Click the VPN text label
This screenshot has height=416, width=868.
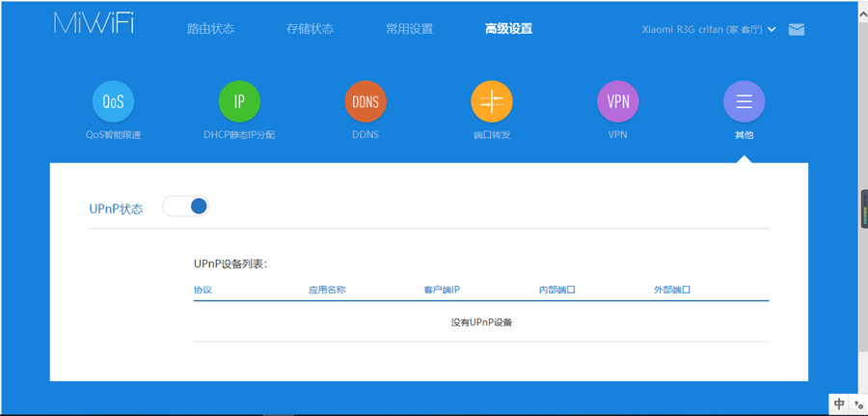[618, 134]
